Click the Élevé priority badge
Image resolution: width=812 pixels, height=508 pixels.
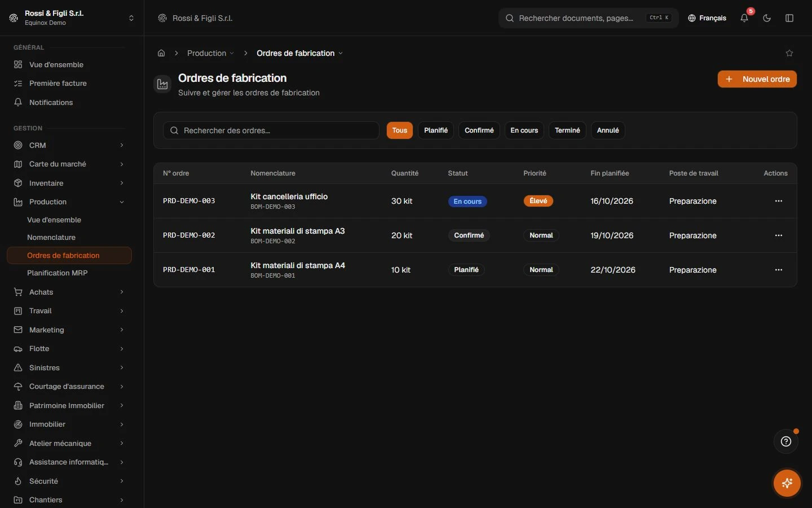pyautogui.click(x=539, y=201)
